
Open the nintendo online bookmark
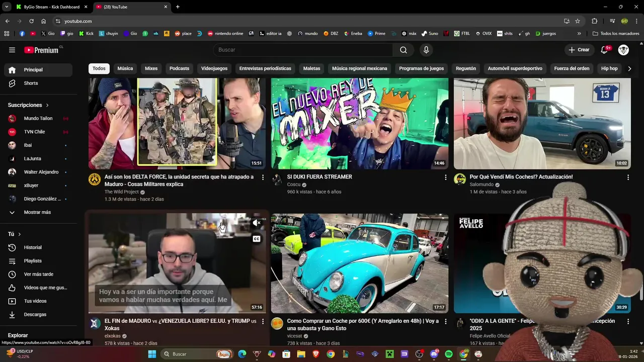coord(225,34)
